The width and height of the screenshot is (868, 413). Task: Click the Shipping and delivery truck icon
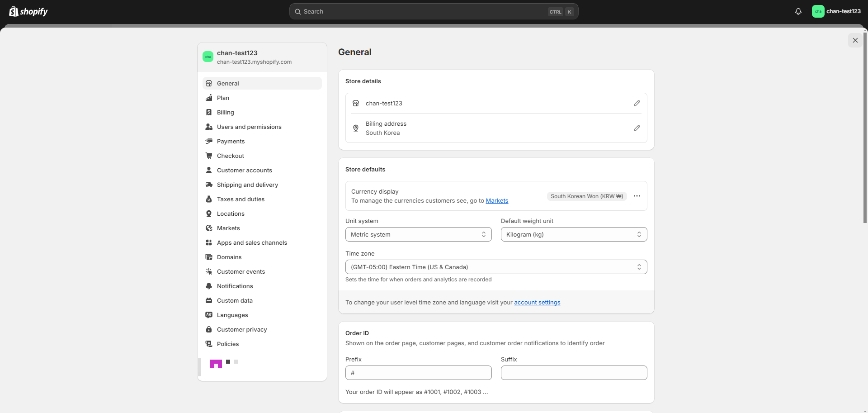(209, 185)
